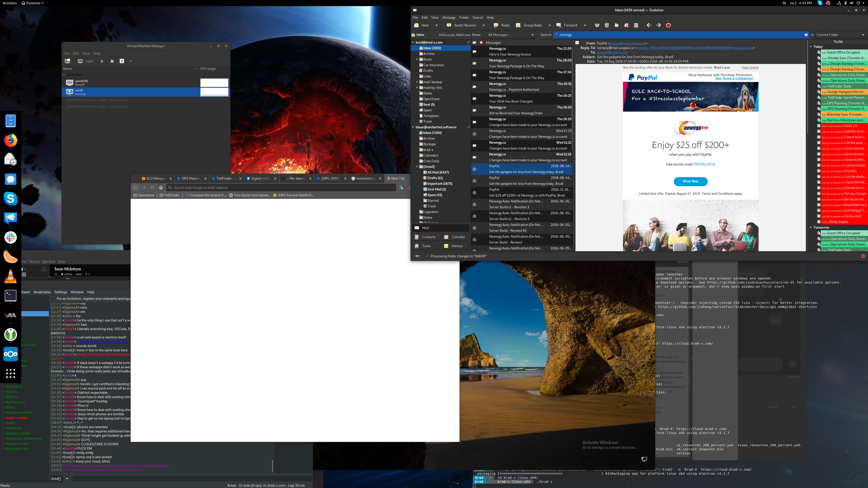Screen dimensions: 868x488
Task: Toggle read status of Wed 11:23 Newegg message
Action: (474, 134)
